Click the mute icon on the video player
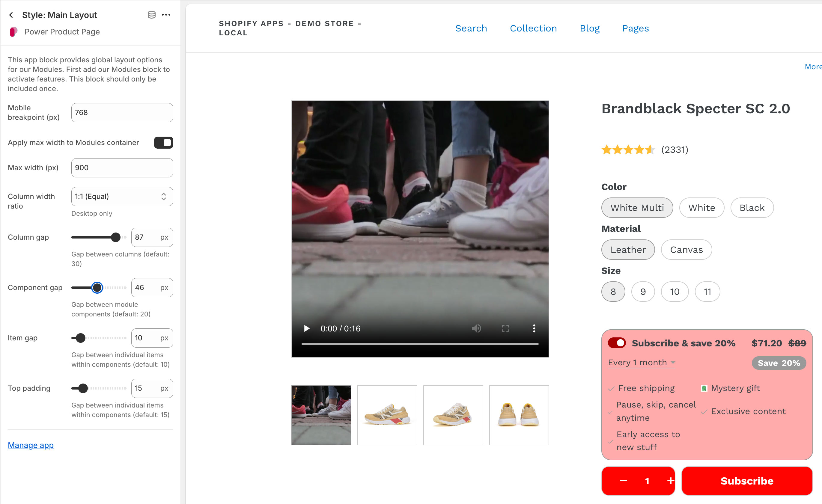The width and height of the screenshot is (822, 504). [477, 328]
